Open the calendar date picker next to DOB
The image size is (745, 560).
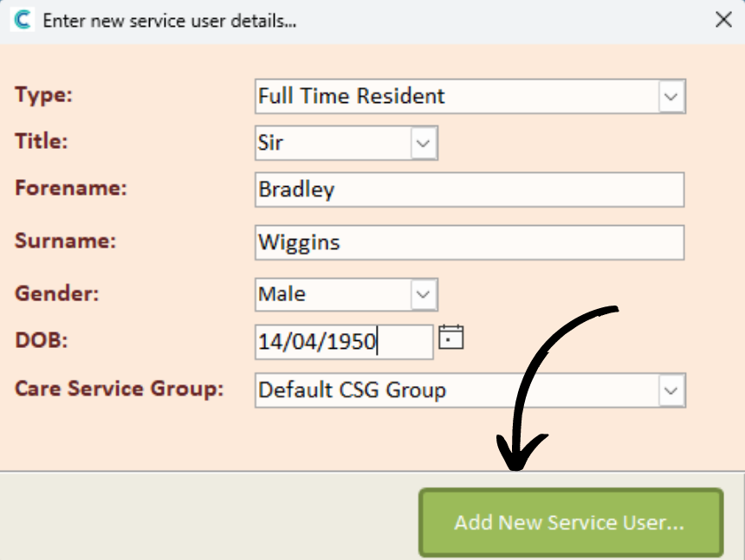[450, 338]
